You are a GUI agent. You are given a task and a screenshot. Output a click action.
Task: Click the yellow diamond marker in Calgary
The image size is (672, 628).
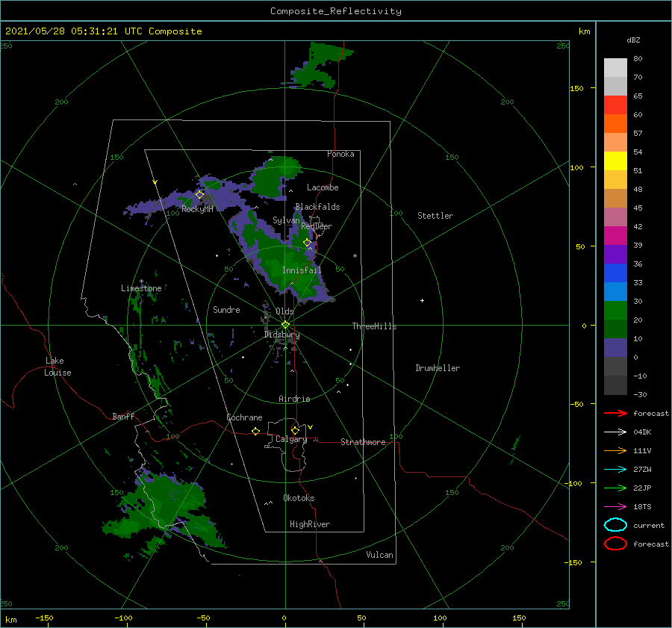pyautogui.click(x=295, y=430)
